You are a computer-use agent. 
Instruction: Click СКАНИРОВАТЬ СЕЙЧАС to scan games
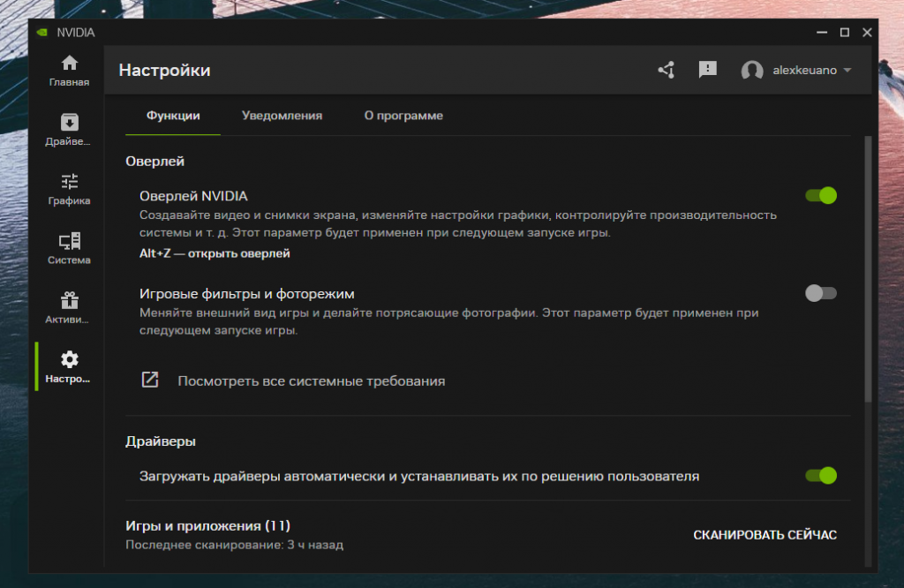click(x=765, y=534)
